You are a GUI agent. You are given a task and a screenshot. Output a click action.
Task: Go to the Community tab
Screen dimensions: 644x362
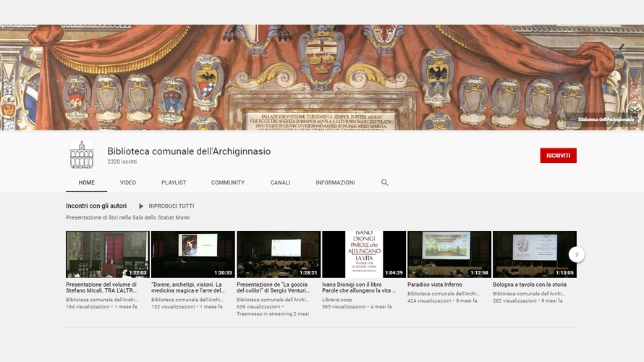pos(228,182)
